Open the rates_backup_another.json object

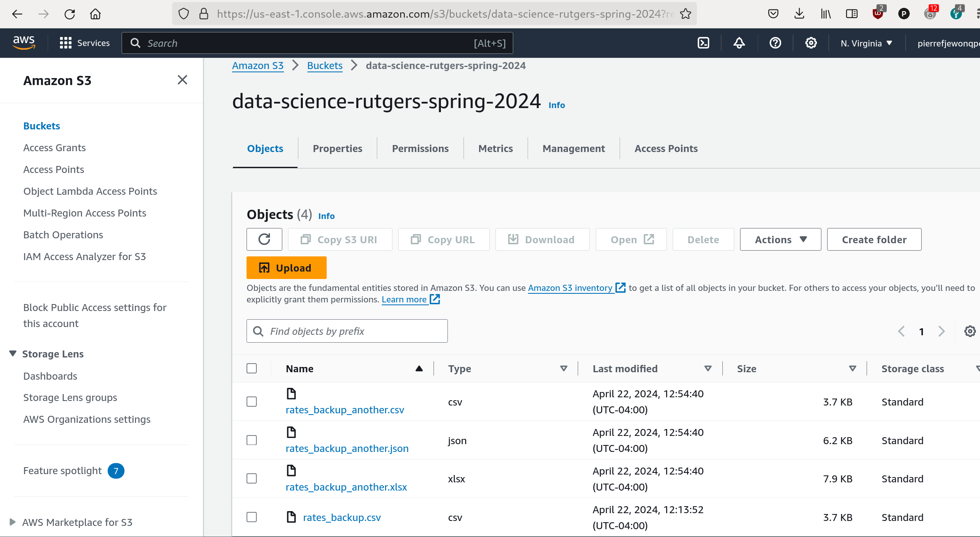[x=347, y=448]
